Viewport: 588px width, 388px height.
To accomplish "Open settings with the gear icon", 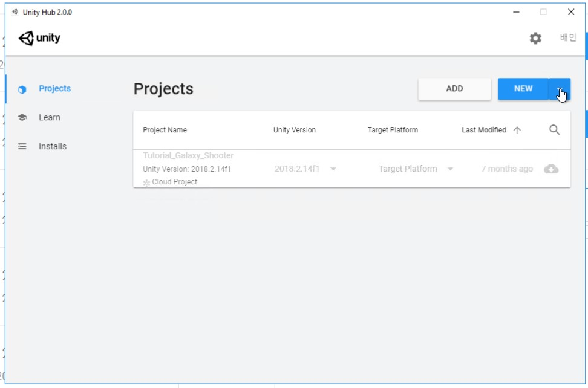I will 535,38.
